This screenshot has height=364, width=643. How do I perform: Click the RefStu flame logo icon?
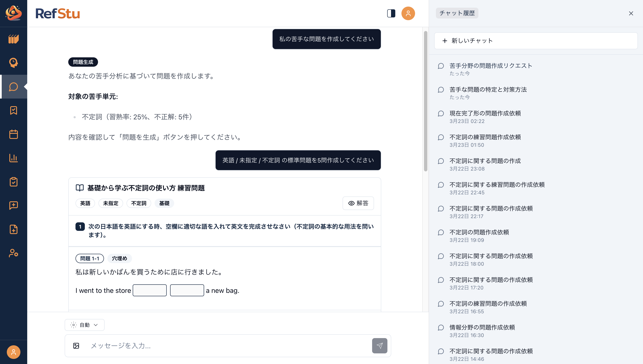click(x=14, y=13)
